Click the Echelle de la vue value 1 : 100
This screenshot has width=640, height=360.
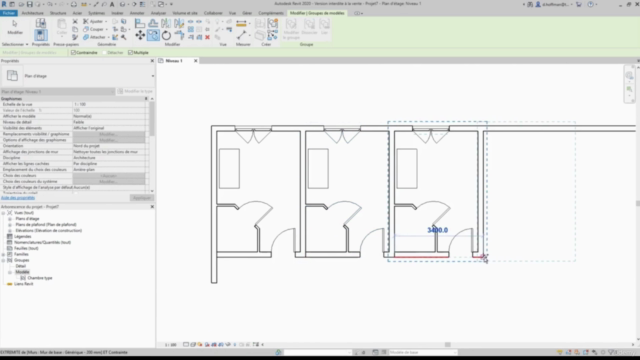click(x=109, y=104)
